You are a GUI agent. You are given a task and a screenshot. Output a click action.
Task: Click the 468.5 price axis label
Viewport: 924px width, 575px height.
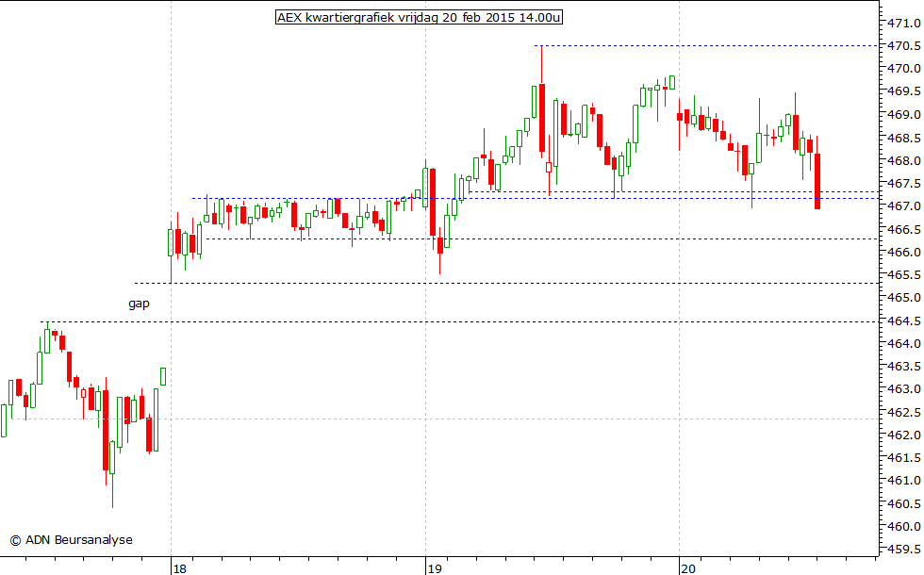pos(904,138)
